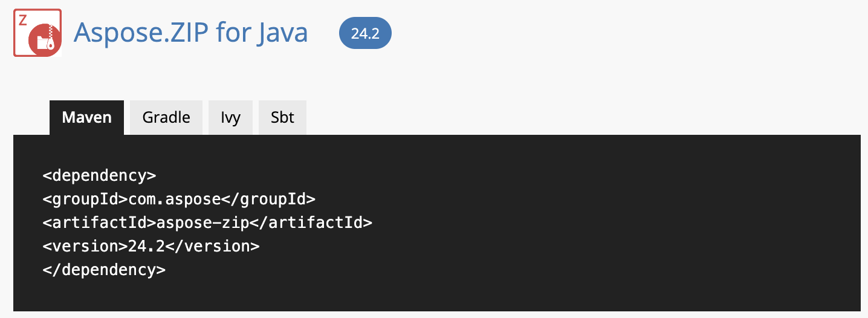Click the small Z letter in the logo
Screen dimensions: 868x318
coord(23,20)
